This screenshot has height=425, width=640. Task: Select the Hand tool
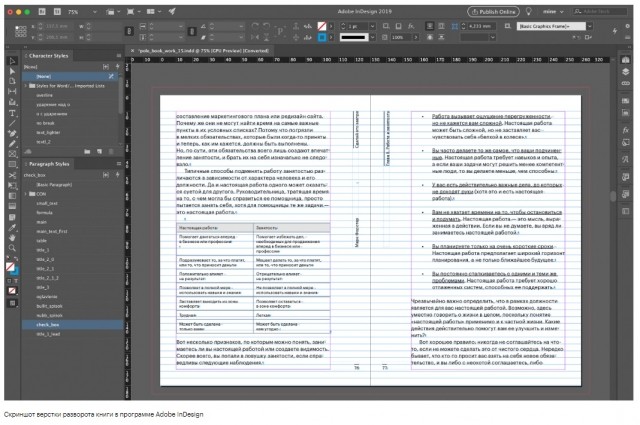[x=12, y=238]
